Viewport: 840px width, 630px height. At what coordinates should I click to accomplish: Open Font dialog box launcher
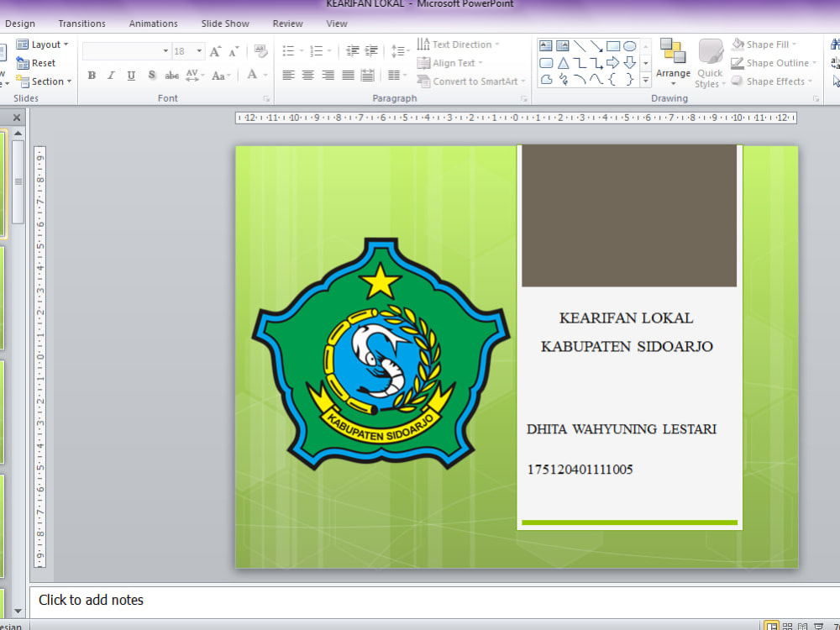click(266, 99)
